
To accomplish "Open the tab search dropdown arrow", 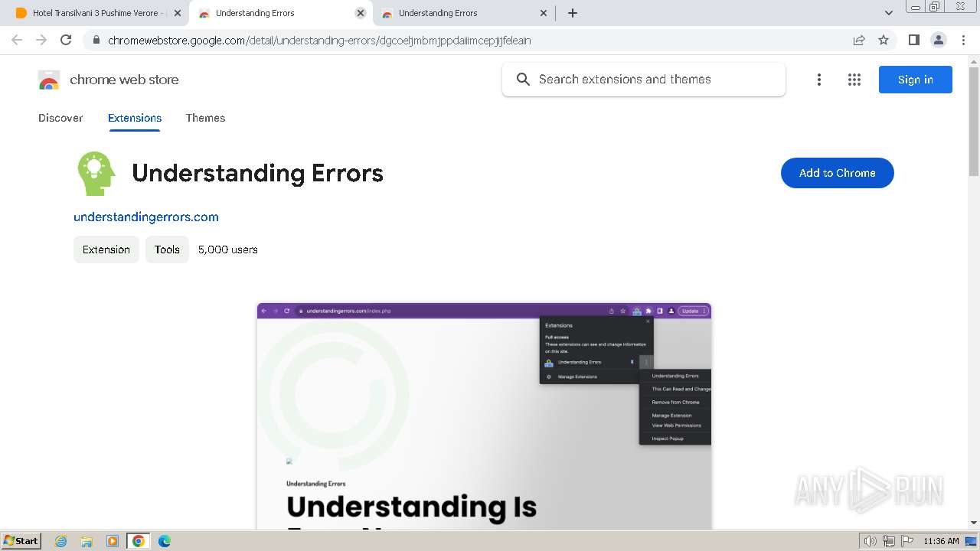I will click(x=889, y=13).
